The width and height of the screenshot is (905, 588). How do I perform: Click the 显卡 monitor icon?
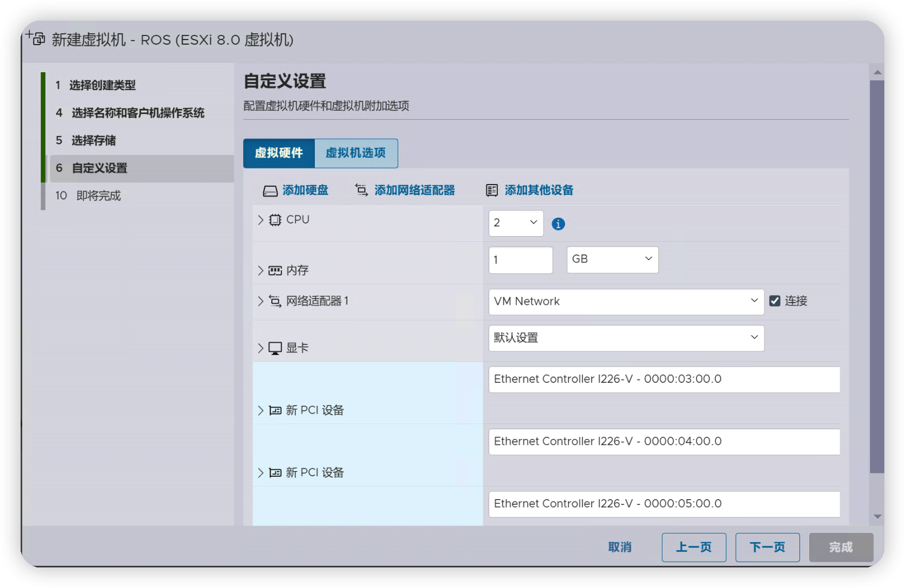[275, 348]
